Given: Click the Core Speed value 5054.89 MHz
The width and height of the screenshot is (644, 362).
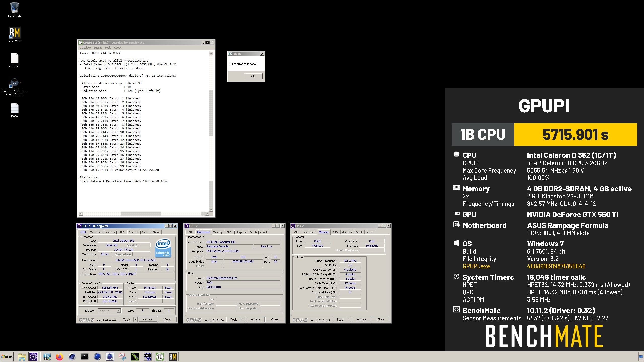Looking at the screenshot, I should [110, 288].
